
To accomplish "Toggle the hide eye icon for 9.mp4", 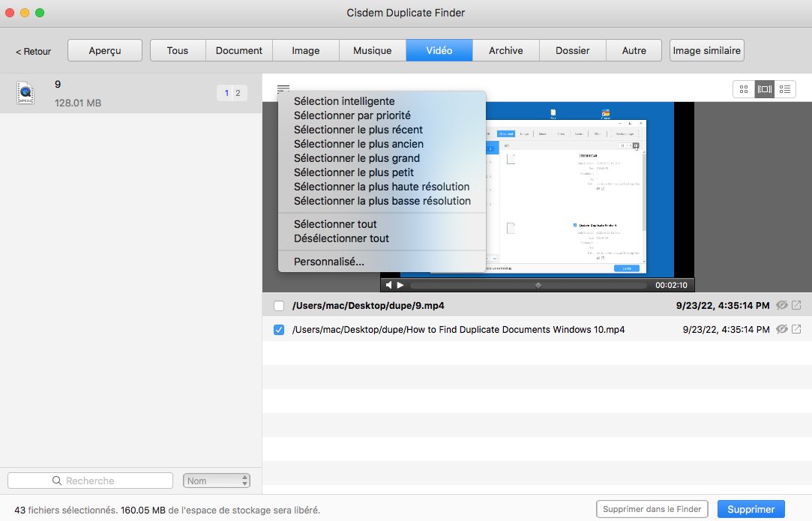I will [x=782, y=305].
